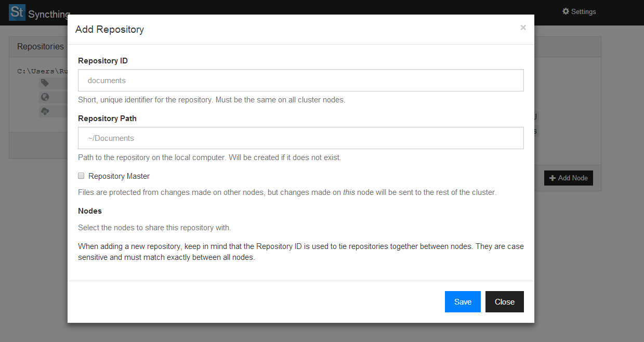Viewport: 644px width, 342px height.
Task: Click the Repository ID label
Action: pyautogui.click(x=103, y=61)
